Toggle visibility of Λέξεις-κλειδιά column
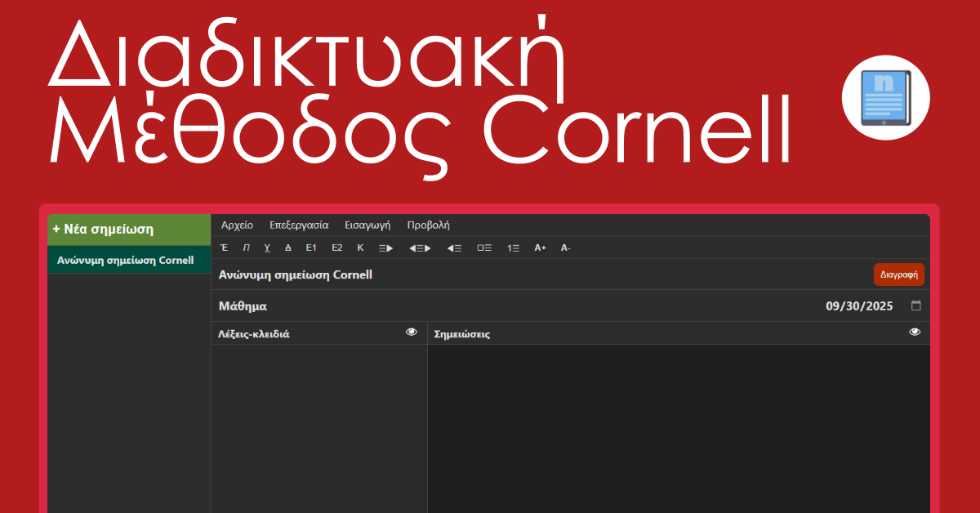Screen dimensions: 980x513 coord(412,332)
